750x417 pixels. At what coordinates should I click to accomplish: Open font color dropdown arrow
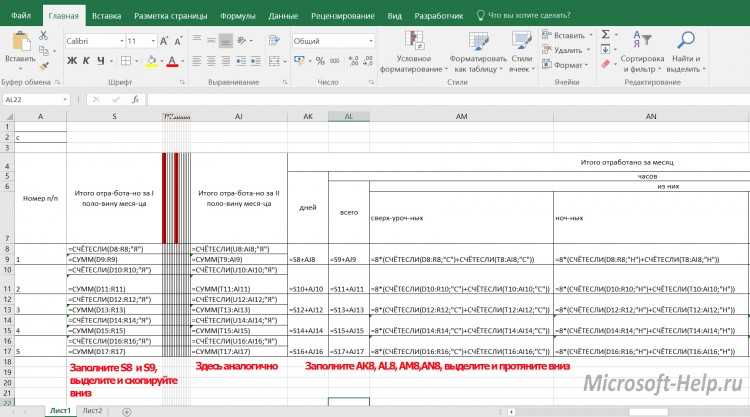coord(183,61)
